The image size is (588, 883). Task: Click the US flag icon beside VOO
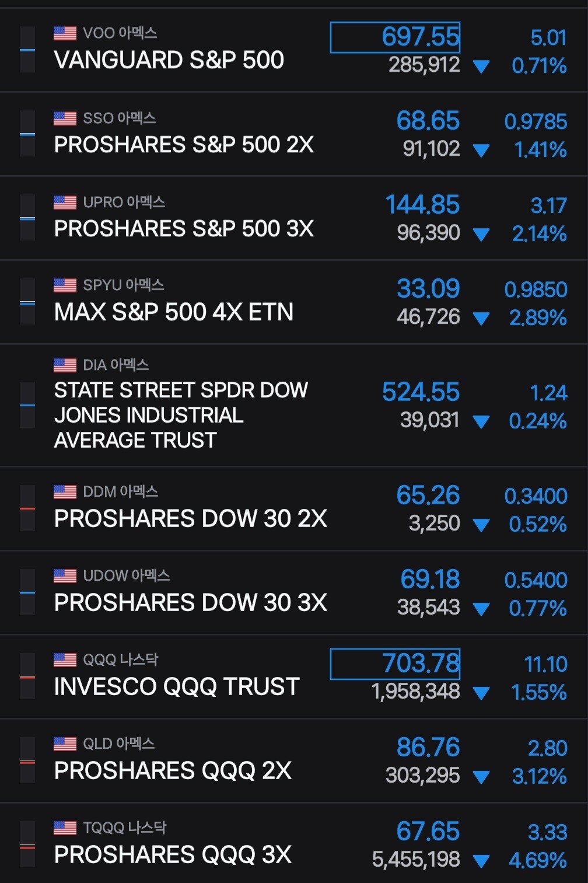point(65,33)
